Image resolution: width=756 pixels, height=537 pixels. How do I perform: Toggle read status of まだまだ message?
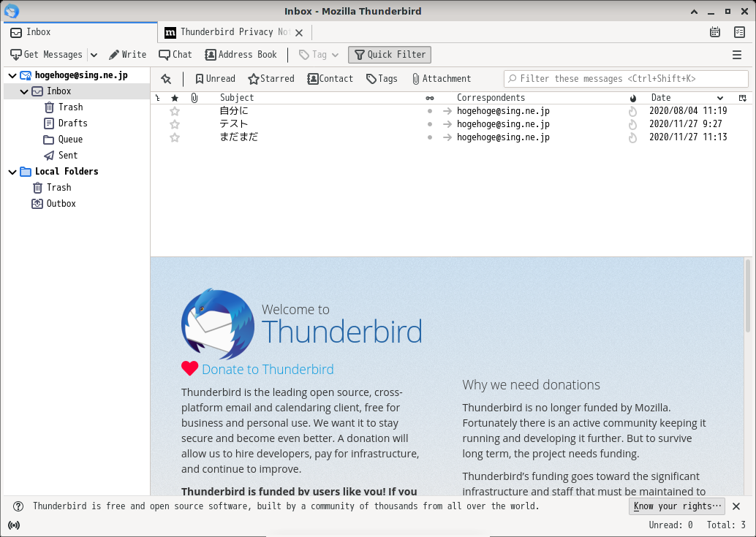tap(430, 137)
